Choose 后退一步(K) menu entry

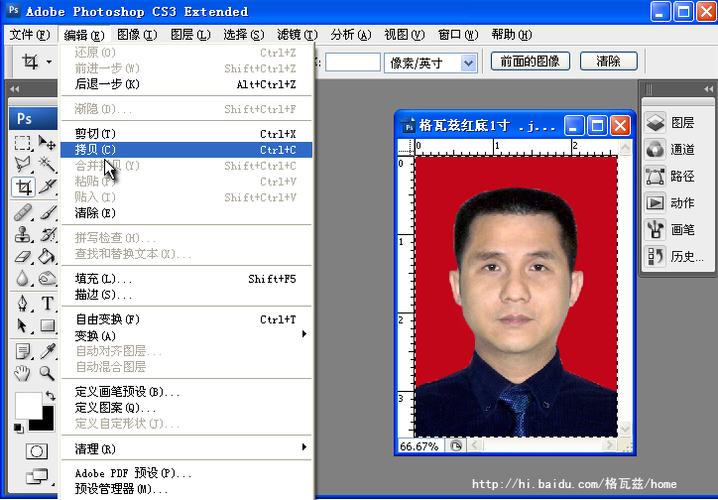[x=186, y=84]
